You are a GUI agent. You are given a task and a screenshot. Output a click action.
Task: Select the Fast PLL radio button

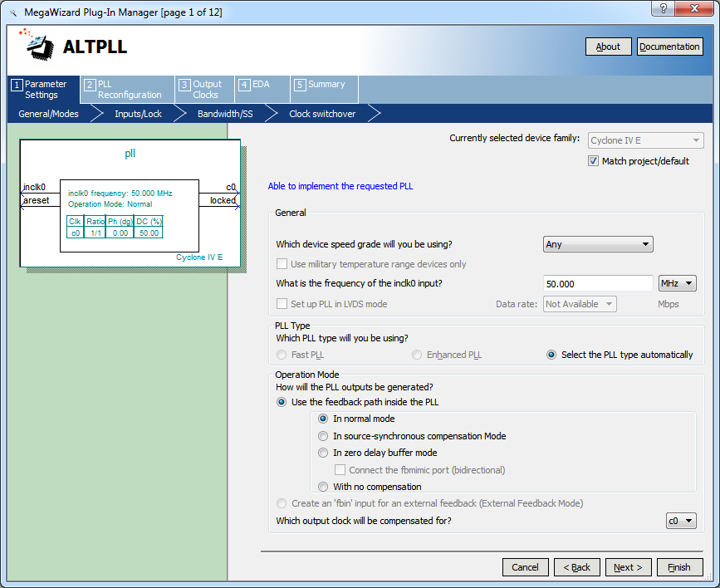coord(282,355)
